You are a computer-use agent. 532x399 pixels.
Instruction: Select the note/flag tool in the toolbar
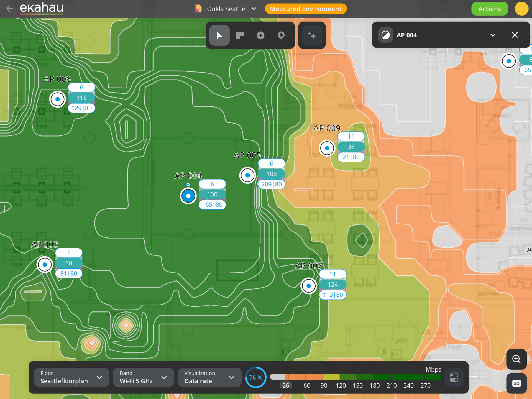tap(240, 35)
